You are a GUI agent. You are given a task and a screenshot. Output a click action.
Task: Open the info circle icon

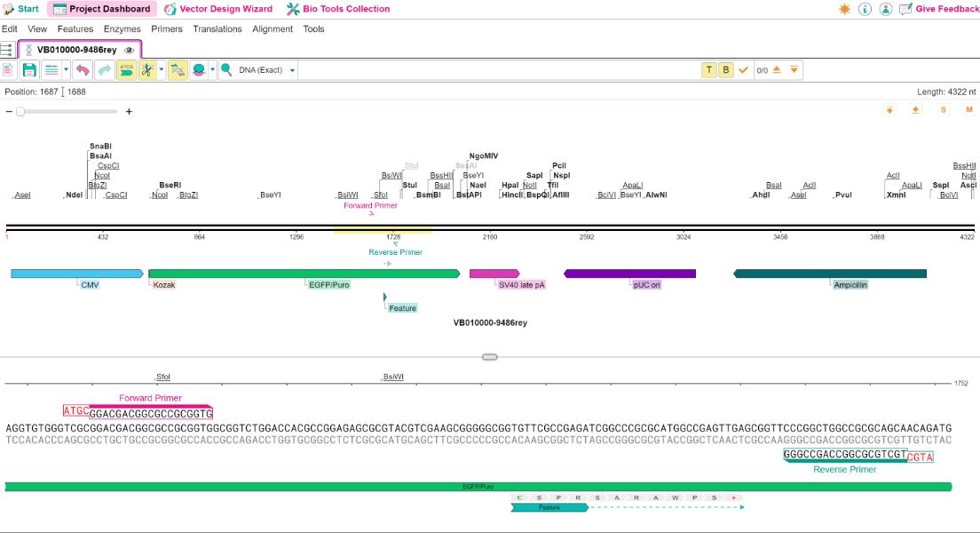[x=865, y=10]
